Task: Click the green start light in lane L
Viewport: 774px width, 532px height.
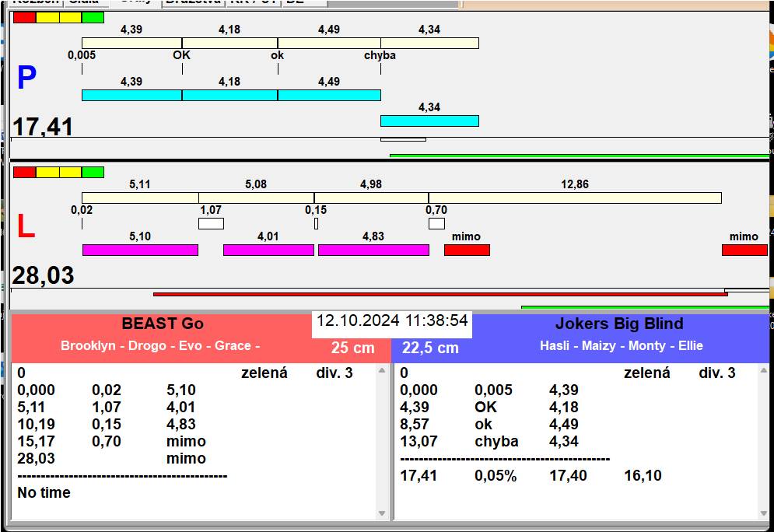Action: [93, 172]
